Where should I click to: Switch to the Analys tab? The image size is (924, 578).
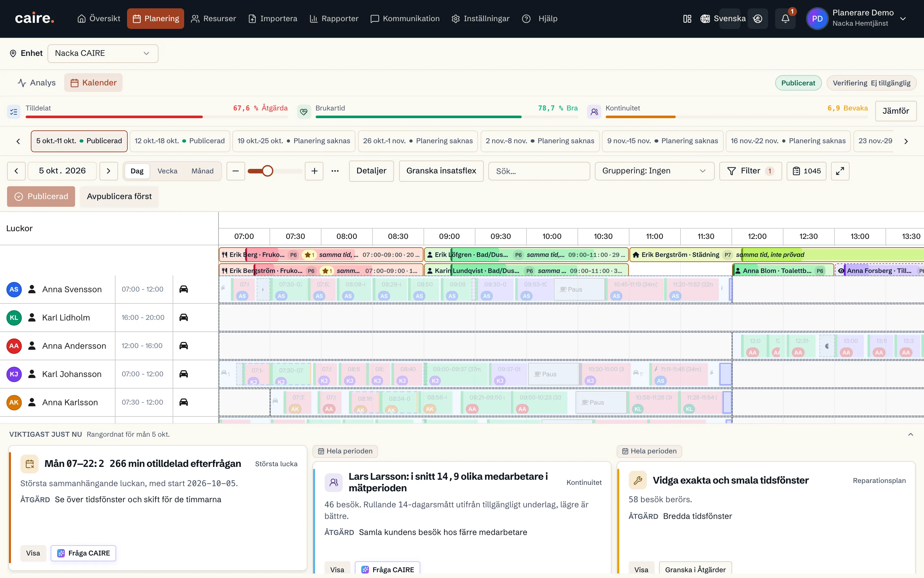(37, 83)
